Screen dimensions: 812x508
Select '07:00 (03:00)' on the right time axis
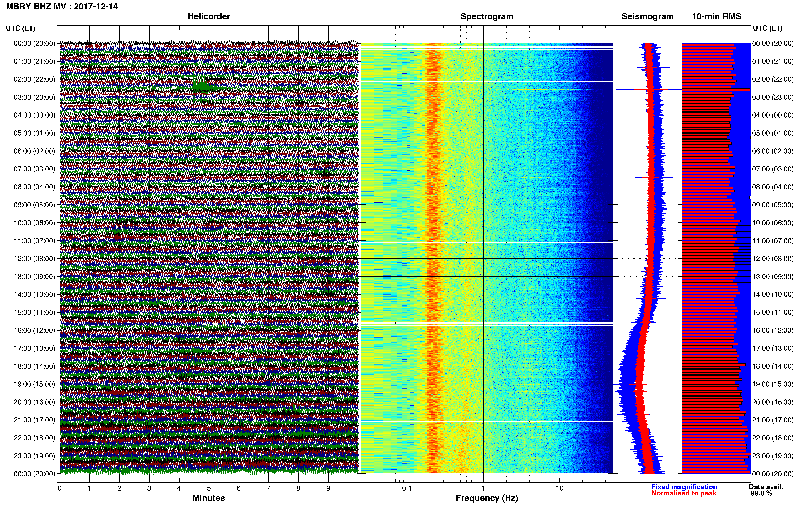(773, 169)
